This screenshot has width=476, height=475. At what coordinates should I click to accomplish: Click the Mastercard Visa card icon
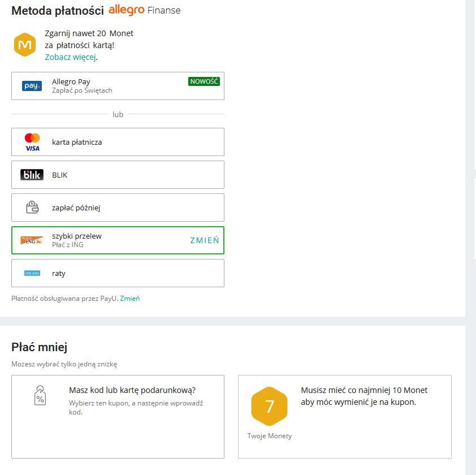click(32, 142)
